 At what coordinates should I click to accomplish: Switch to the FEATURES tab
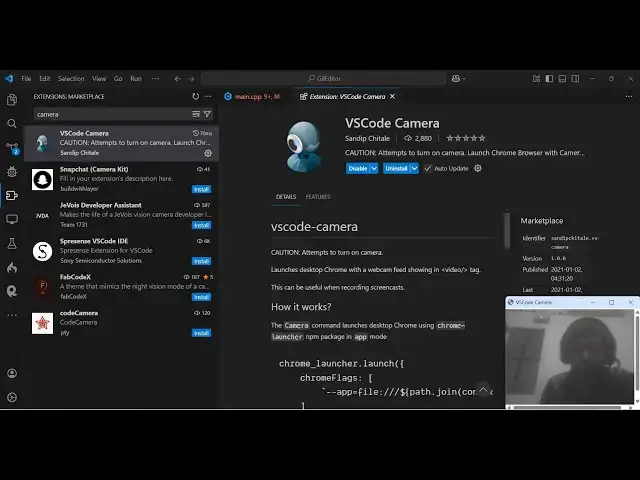tap(318, 197)
